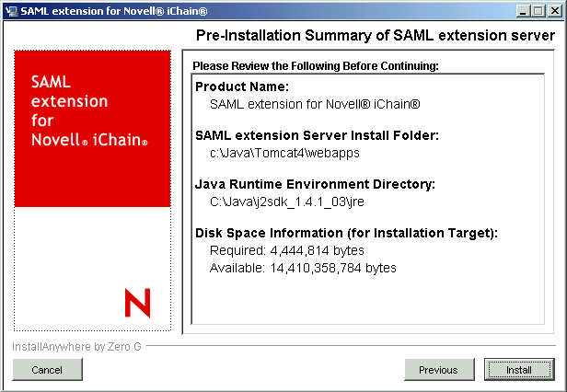This screenshot has height=392, width=567.
Task: Cancel the installation
Action: [x=47, y=370]
